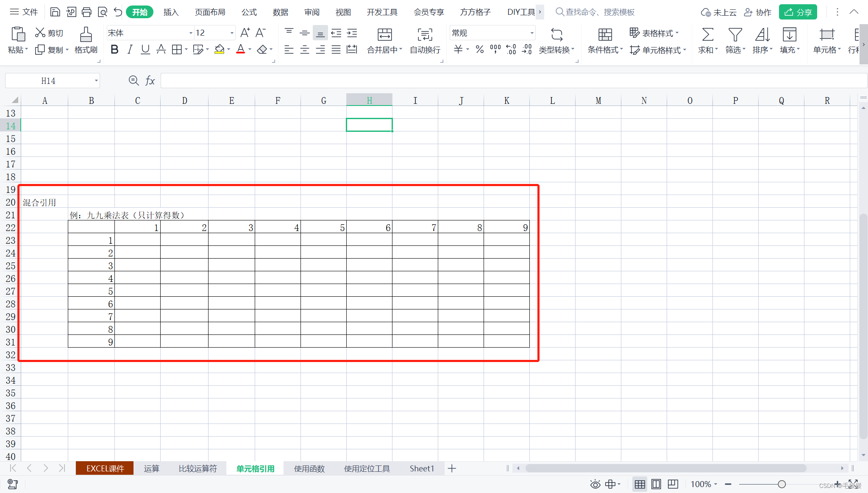Click the increase decimal places icon

click(511, 50)
